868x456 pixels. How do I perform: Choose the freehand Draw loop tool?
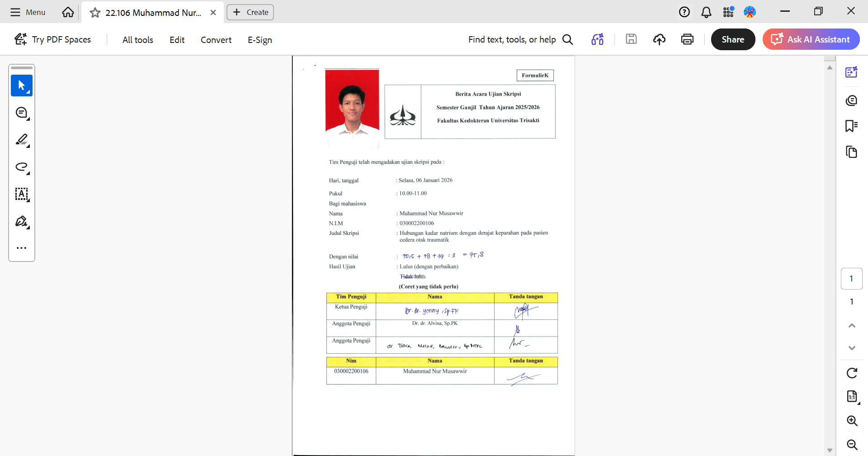21,167
